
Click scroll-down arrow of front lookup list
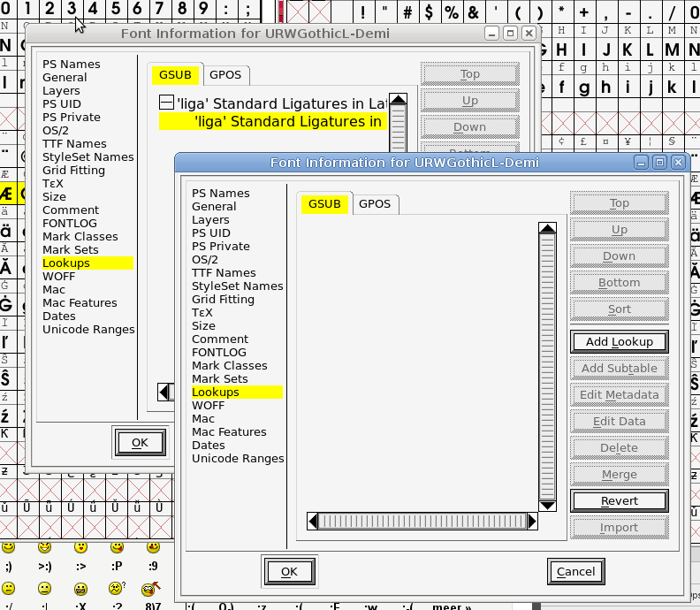547,506
